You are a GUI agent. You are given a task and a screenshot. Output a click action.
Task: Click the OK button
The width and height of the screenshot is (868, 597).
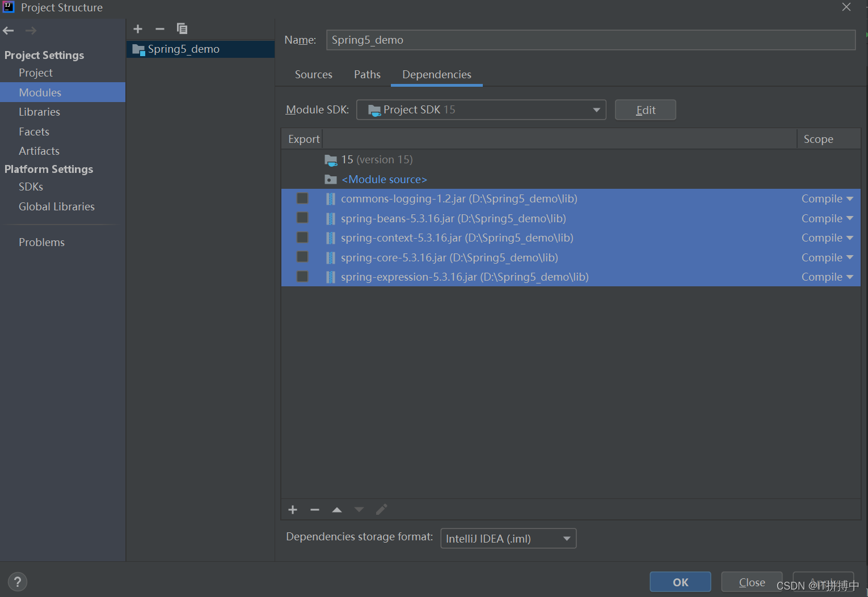[680, 582]
